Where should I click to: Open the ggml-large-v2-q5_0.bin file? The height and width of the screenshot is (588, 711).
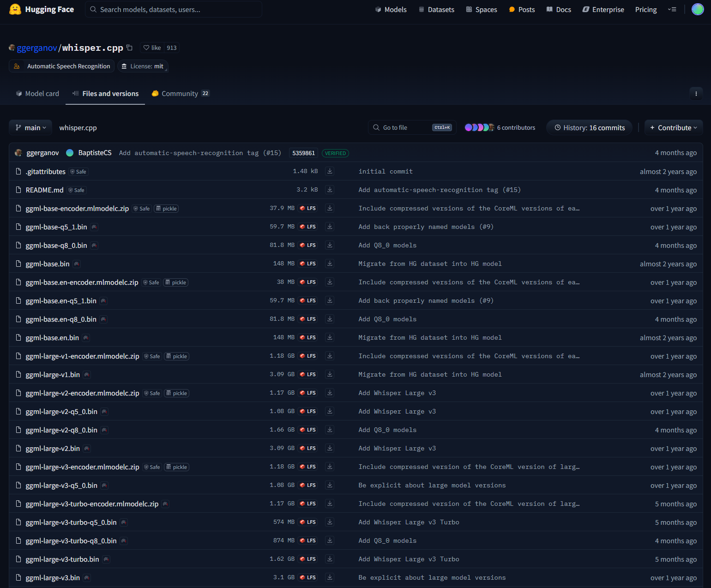(61, 411)
